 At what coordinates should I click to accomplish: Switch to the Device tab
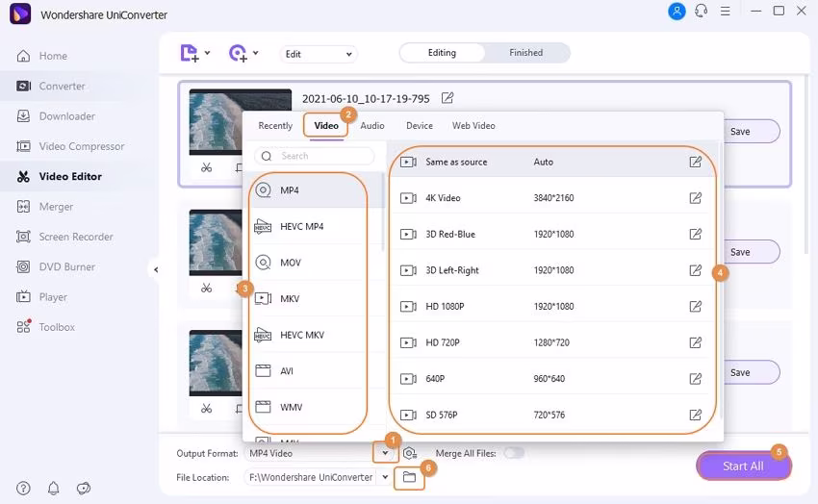tap(420, 126)
